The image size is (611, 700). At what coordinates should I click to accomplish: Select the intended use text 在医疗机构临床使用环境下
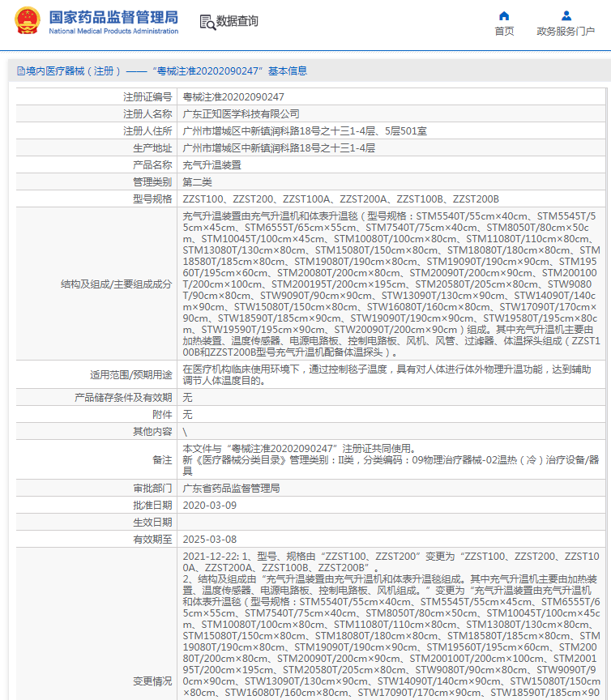pyautogui.click(x=387, y=374)
